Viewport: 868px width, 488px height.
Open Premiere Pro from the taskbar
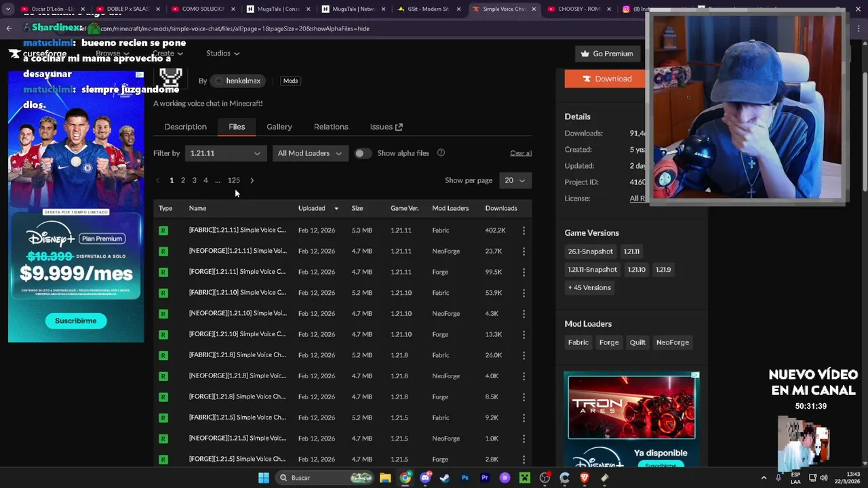pyautogui.click(x=485, y=478)
